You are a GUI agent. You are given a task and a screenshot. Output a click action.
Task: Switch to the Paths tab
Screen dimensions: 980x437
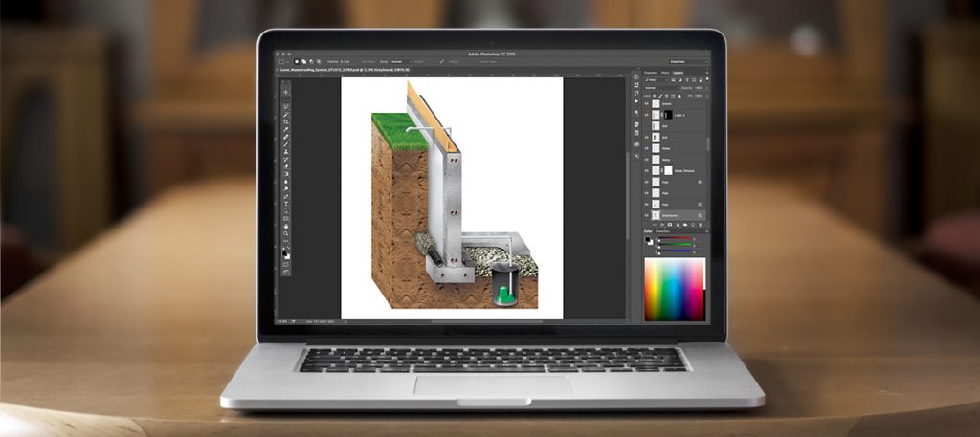point(664,73)
